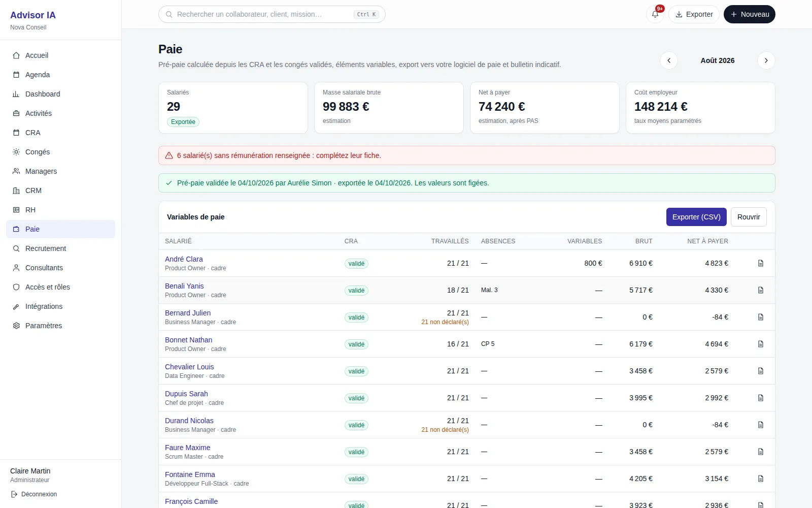
Task: Open payslip document icon for Benali Yanis
Action: [761, 290]
